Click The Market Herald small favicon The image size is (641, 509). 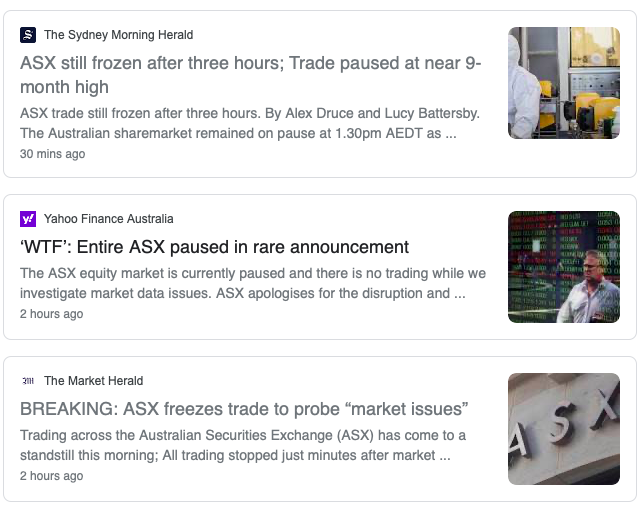(28, 381)
